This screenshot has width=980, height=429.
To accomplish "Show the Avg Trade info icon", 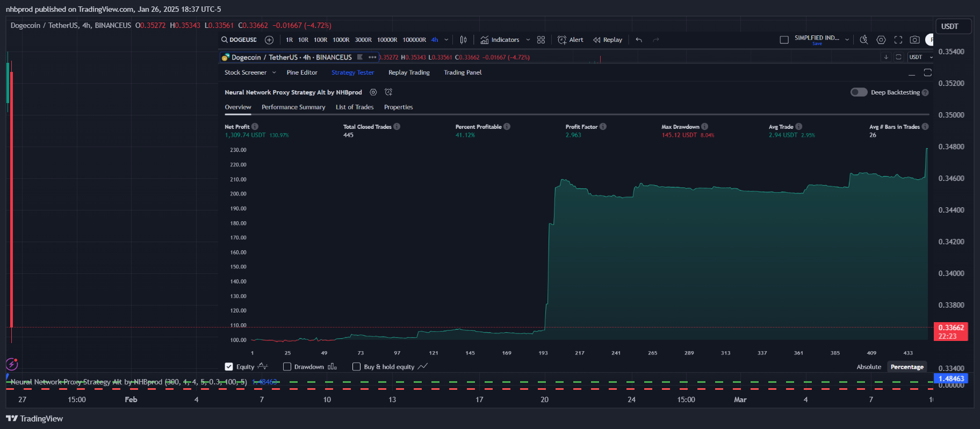I will click(798, 127).
